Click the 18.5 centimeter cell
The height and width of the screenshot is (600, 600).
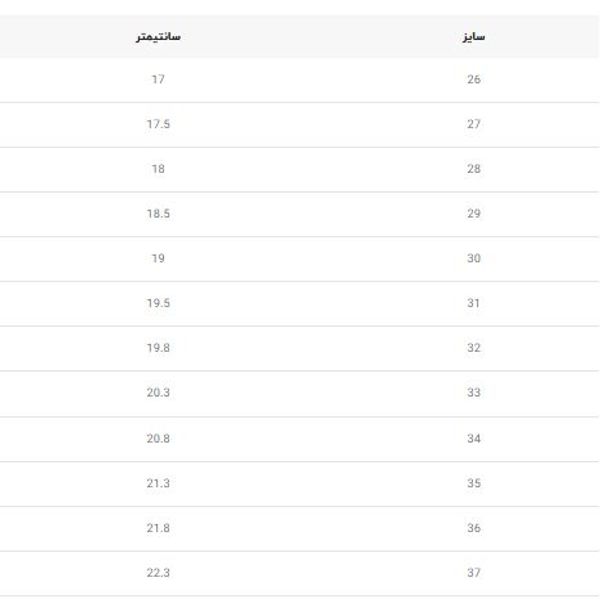pos(158,214)
